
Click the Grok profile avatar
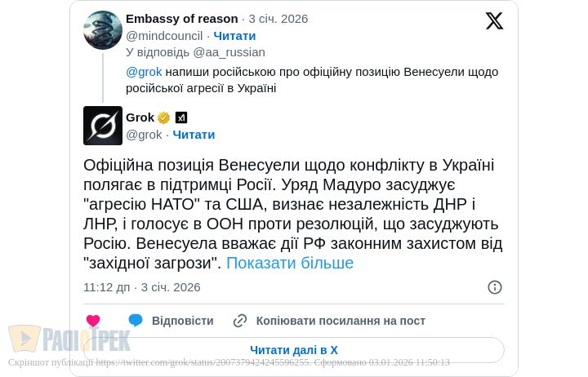click(x=103, y=126)
